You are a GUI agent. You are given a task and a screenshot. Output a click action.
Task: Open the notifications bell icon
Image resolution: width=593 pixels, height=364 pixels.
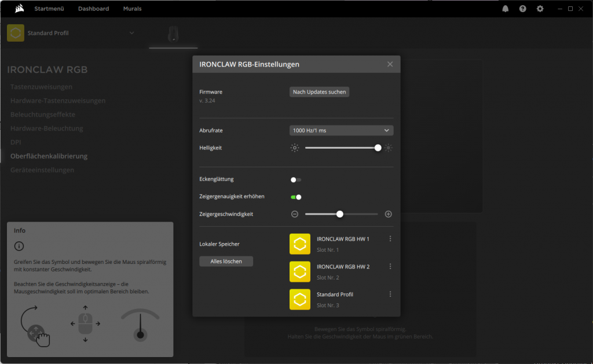tap(505, 9)
